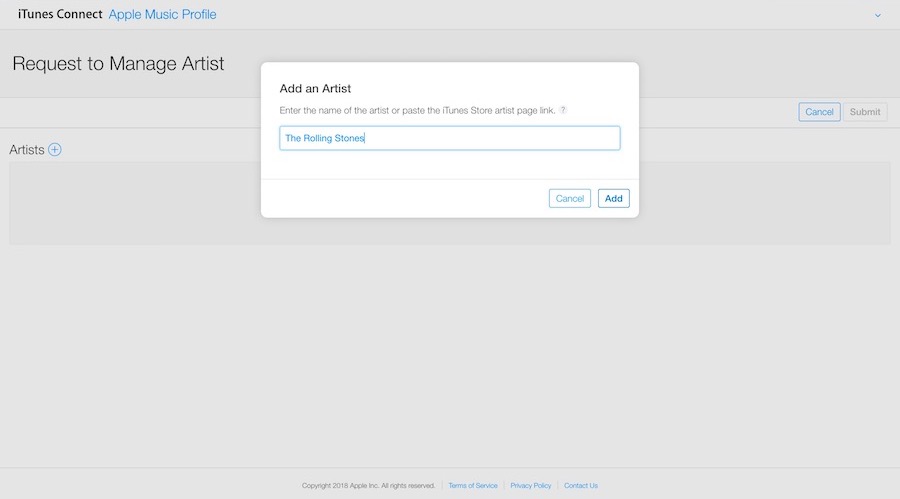The height and width of the screenshot is (499, 900).
Task: Open the Apple Music Profile link
Action: pyautogui.click(x=162, y=14)
